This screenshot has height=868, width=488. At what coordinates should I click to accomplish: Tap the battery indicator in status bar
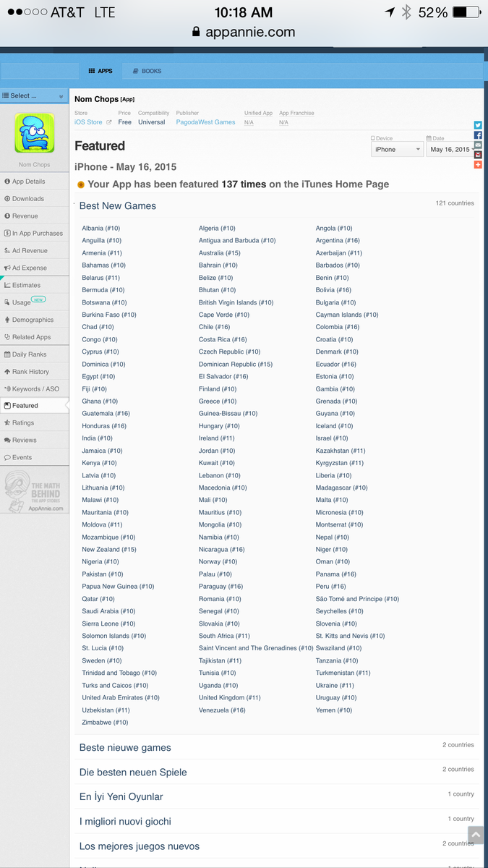pyautogui.click(x=468, y=12)
